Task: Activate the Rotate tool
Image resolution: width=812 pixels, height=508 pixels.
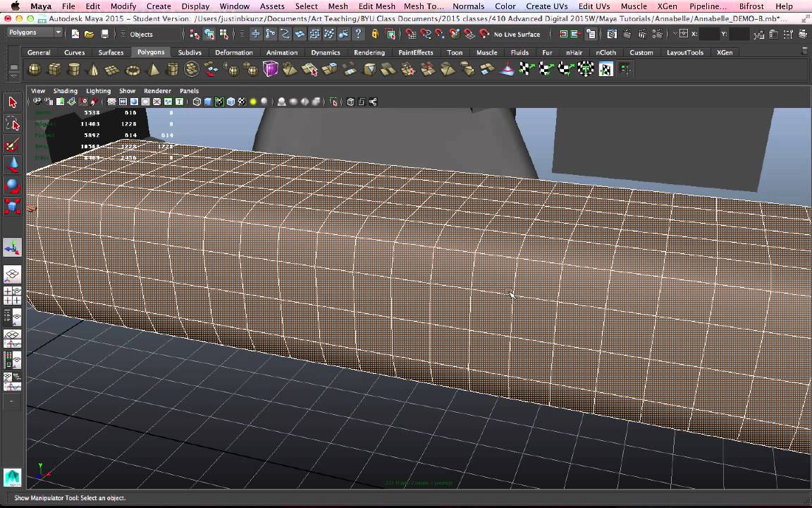Action: click(13, 186)
